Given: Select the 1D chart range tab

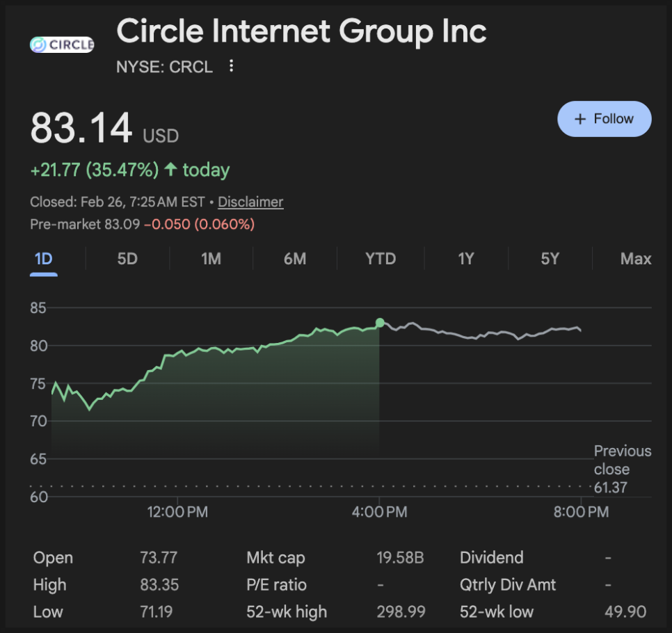Looking at the screenshot, I should 44,259.
